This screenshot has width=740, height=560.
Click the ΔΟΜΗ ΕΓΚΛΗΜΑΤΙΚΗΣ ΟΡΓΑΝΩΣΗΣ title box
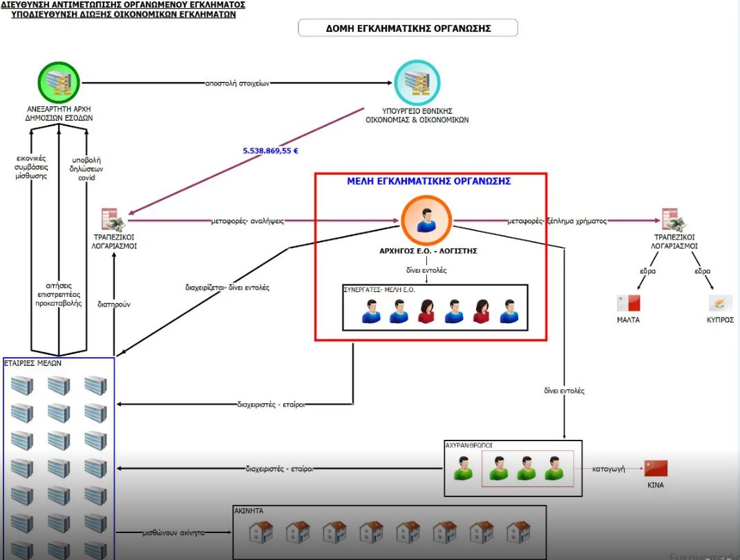tap(408, 28)
